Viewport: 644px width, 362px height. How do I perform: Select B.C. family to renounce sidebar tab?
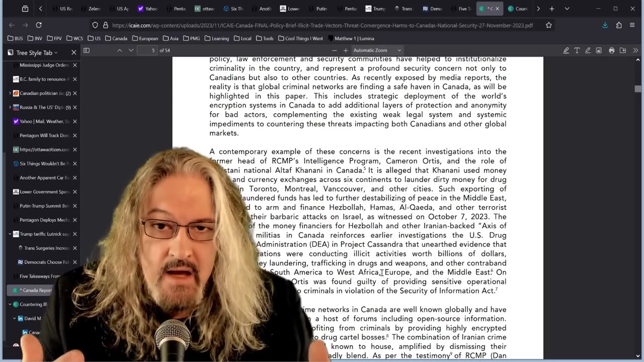pos(41,79)
